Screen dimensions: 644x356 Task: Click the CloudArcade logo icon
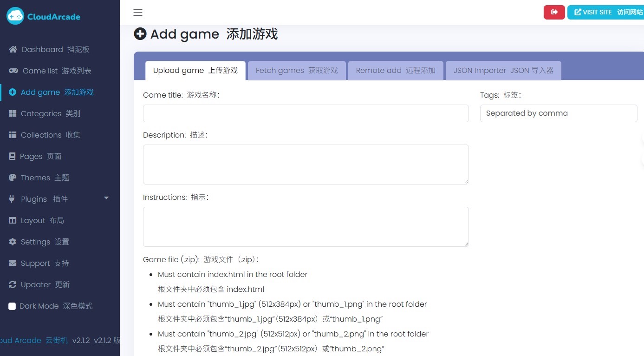15,16
